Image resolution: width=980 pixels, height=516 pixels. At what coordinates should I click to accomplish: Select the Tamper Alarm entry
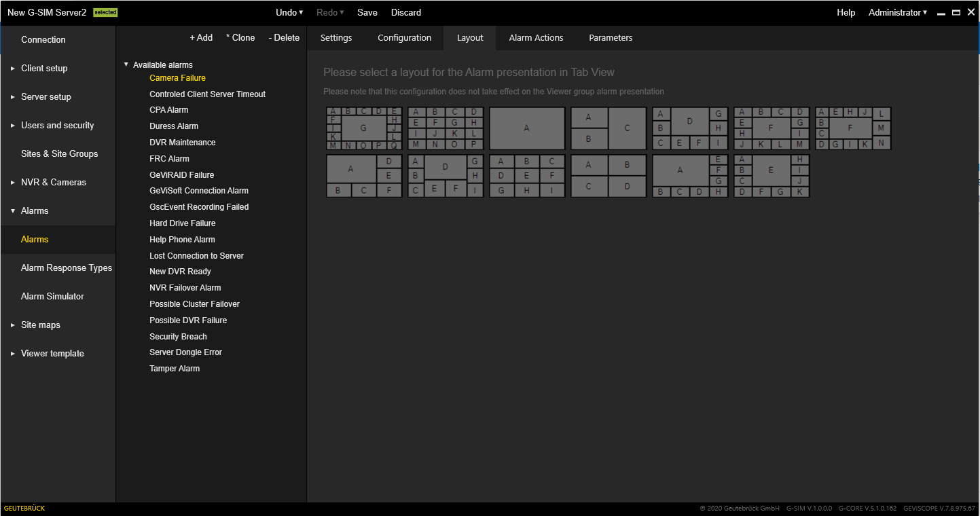175,369
